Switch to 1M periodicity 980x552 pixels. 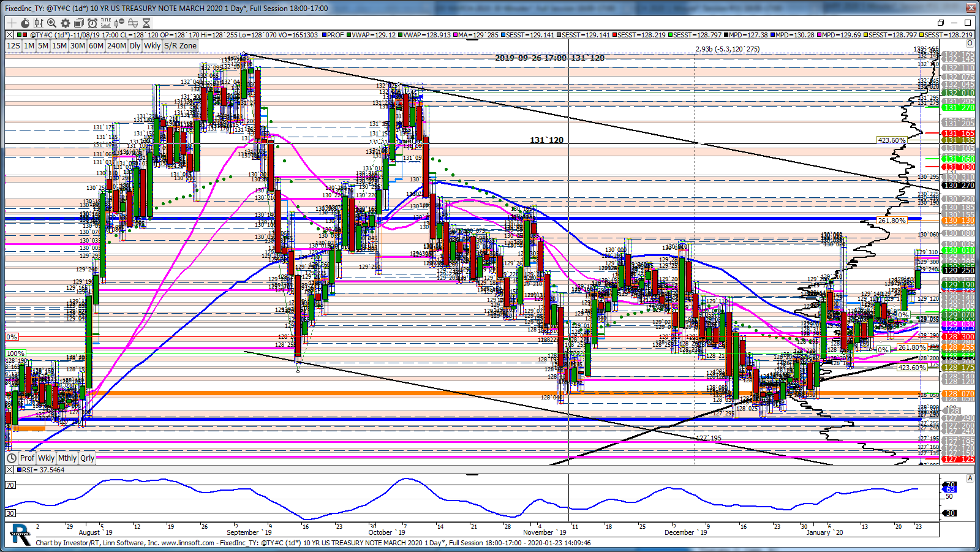pos(29,45)
